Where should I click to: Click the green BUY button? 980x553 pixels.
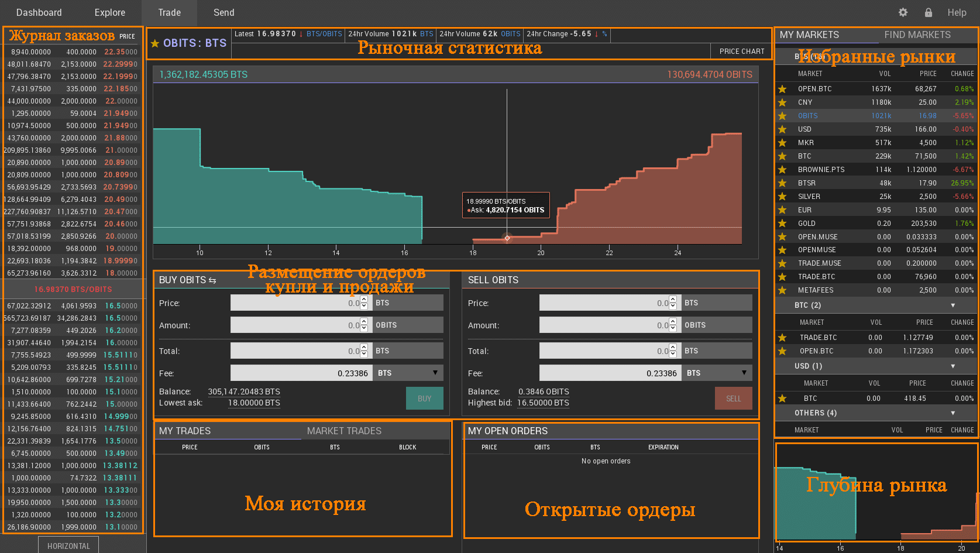point(425,399)
